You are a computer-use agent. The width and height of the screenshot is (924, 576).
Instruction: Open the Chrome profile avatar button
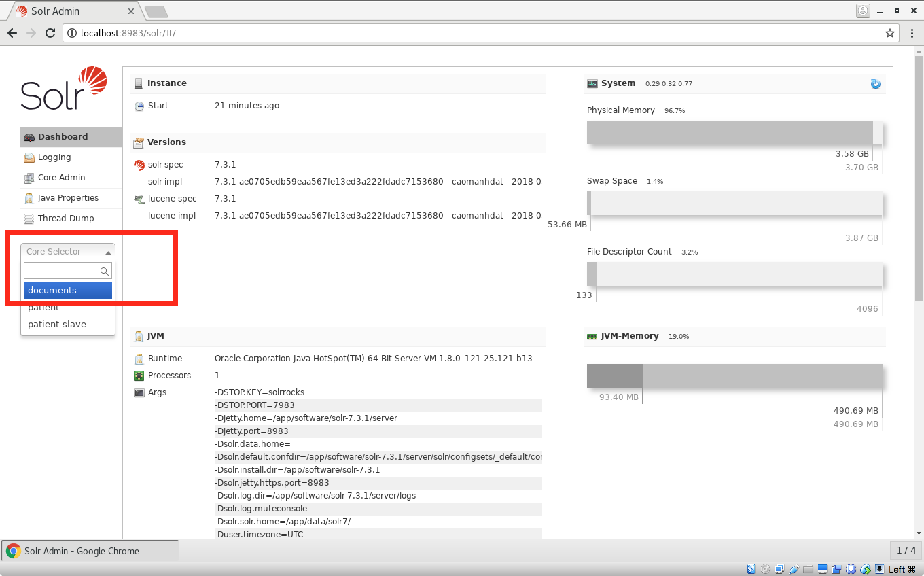(863, 11)
